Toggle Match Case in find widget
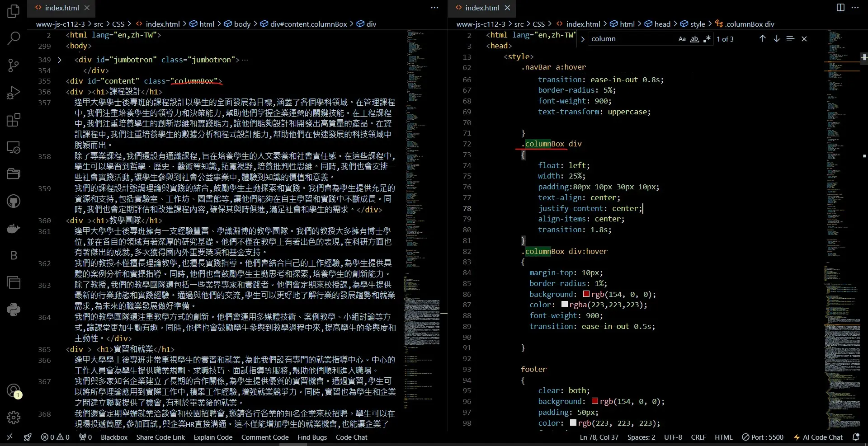 tap(682, 39)
